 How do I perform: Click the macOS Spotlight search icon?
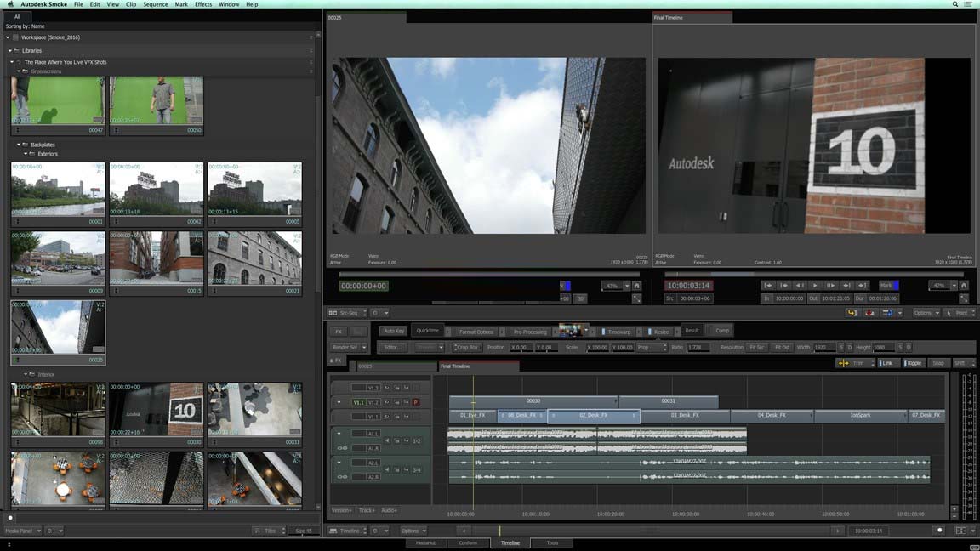pos(955,4)
